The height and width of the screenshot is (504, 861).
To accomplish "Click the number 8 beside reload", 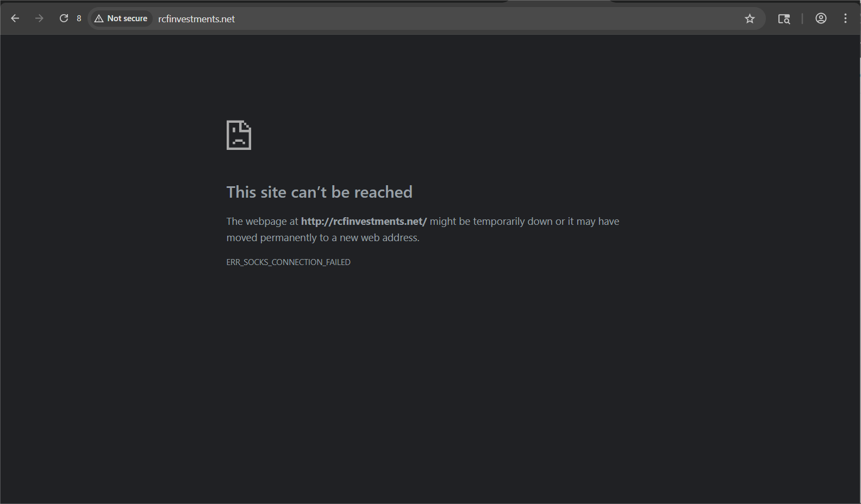I will point(79,18).
